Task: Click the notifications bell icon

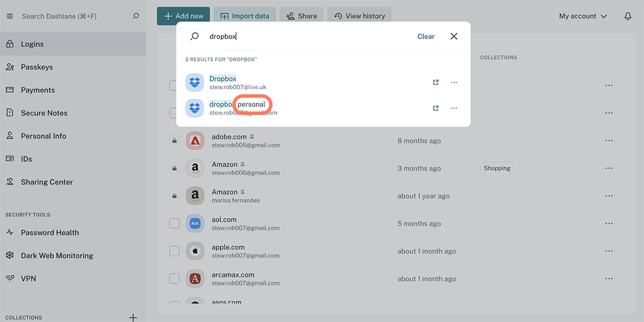Action: [x=627, y=16]
